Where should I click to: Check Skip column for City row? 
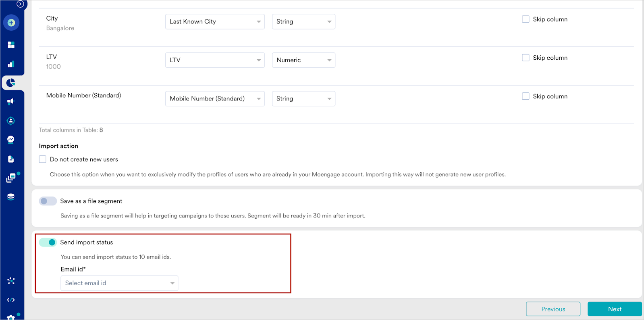526,19
